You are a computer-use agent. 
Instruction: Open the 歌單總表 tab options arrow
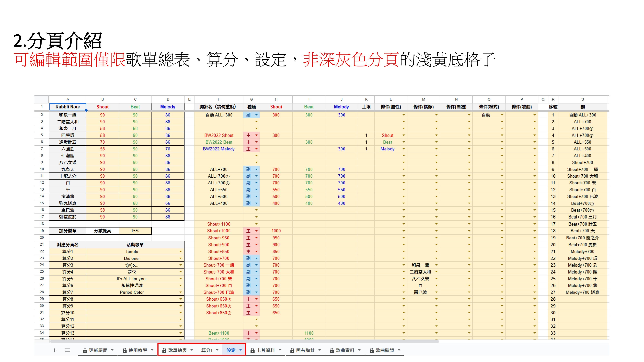coord(192,350)
